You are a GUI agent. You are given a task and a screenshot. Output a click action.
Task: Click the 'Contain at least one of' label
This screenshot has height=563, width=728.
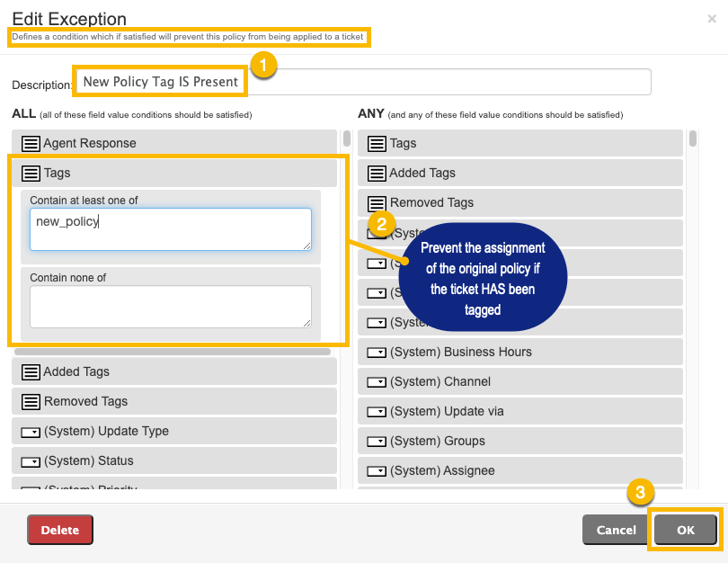[x=84, y=201]
